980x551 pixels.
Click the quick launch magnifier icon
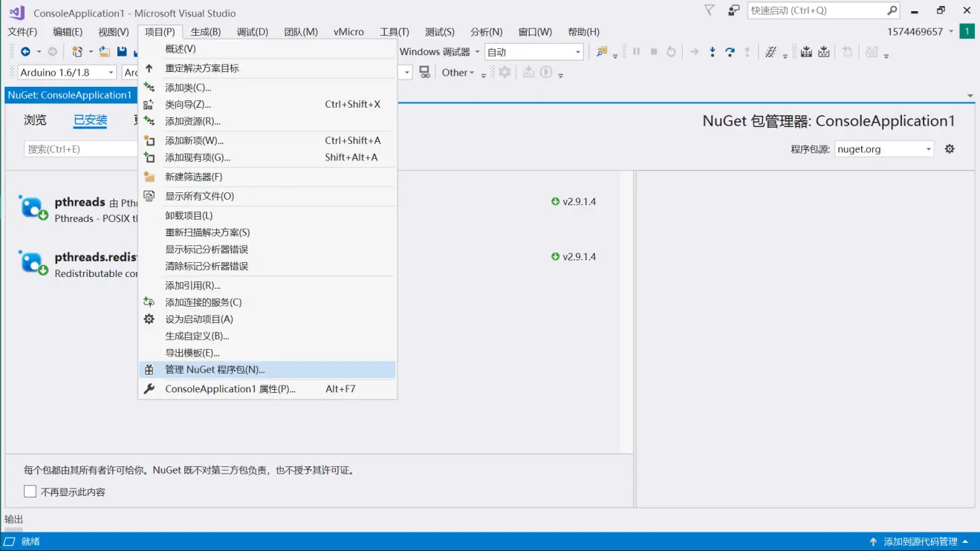coord(892,10)
